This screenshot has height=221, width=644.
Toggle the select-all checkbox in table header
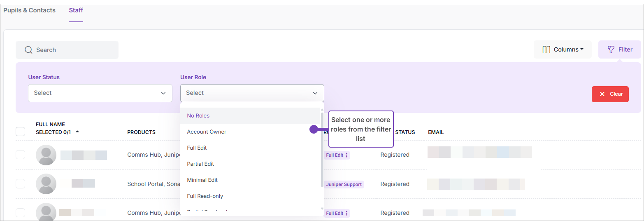coord(20,132)
